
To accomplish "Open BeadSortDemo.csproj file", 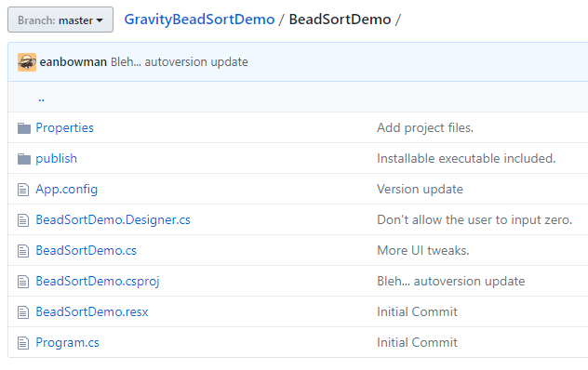I will 98,282.
